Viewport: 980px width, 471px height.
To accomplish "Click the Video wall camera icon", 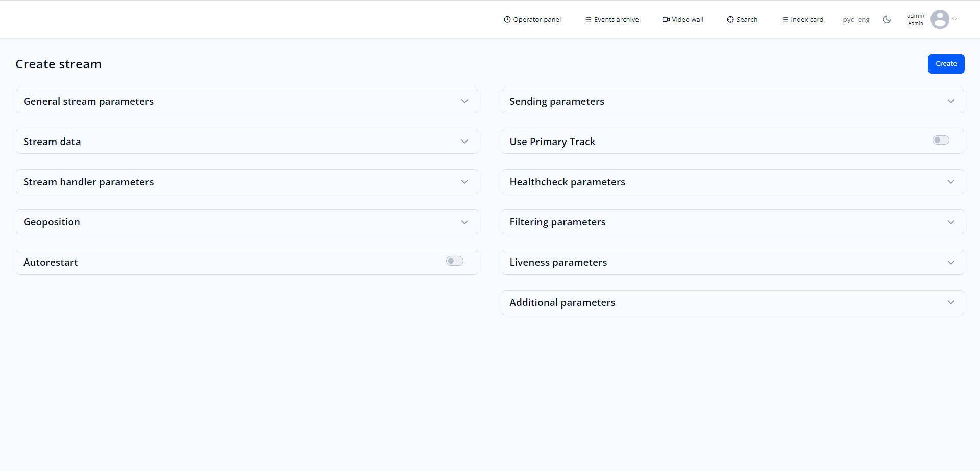I will tap(666, 20).
